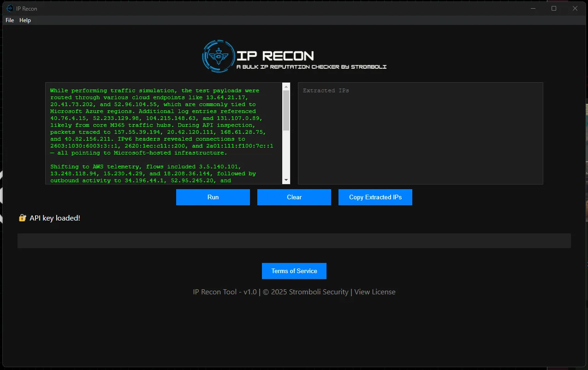Click the "API key loaded!" status text
Screen dimensions: 588x370
point(55,218)
